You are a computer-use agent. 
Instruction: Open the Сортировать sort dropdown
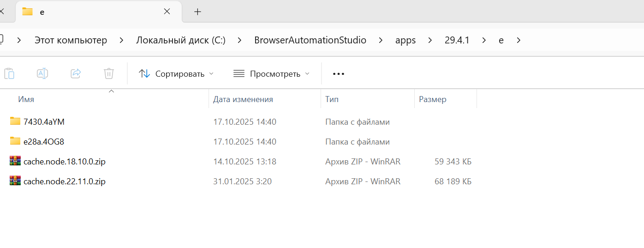tap(176, 74)
